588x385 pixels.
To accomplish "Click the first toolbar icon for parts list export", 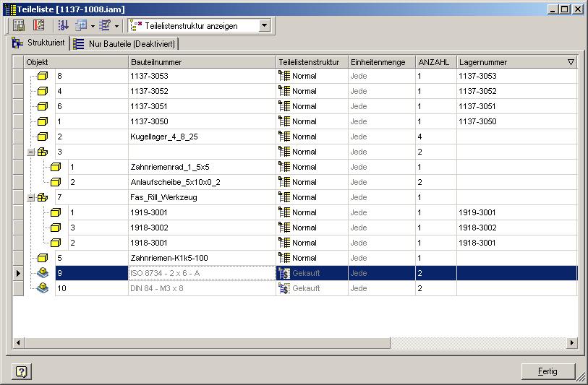I will [18, 25].
